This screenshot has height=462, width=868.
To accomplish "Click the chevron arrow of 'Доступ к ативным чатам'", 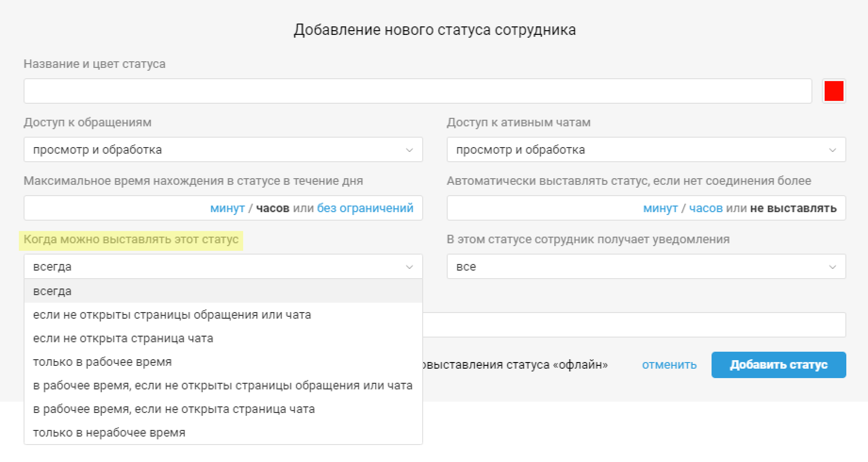I will (x=832, y=150).
